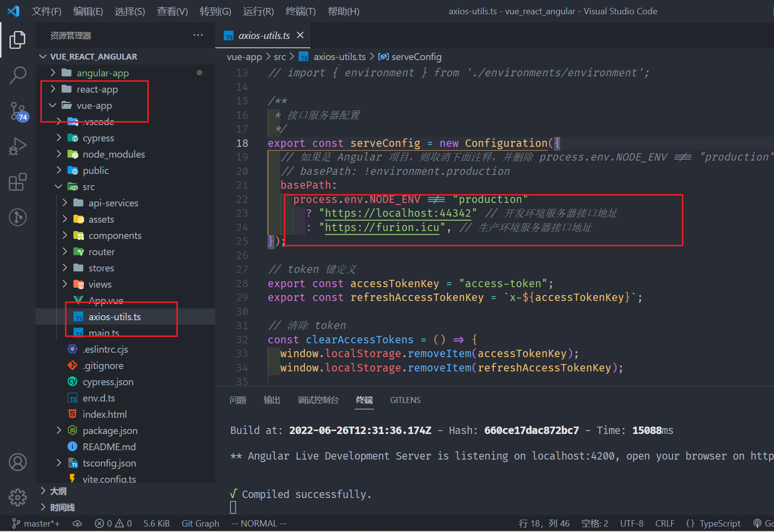Open the Accounts menu icon
774x532 pixels.
(x=18, y=462)
